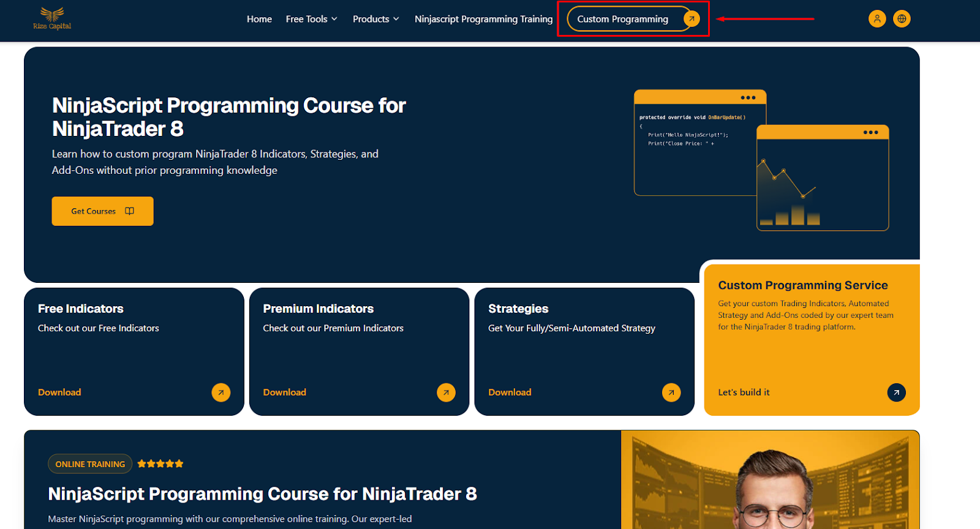
Task: Click the Get Courses button
Action: pos(102,211)
